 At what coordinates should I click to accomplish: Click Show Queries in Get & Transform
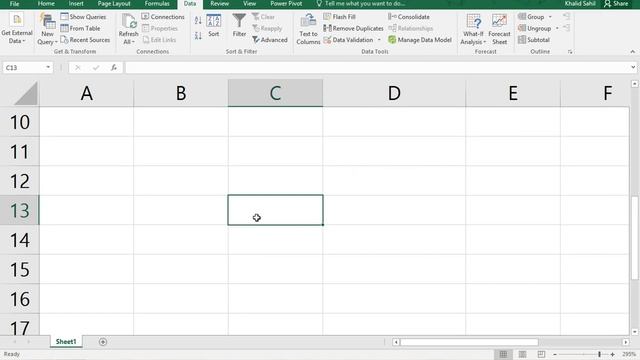coord(83,17)
